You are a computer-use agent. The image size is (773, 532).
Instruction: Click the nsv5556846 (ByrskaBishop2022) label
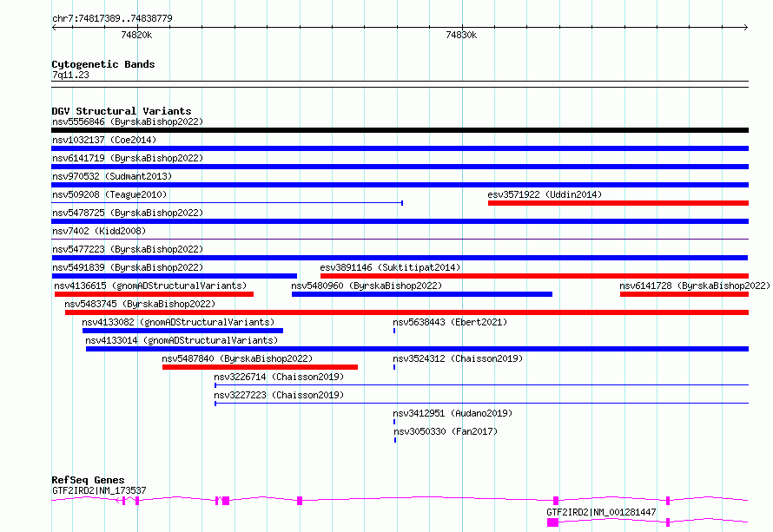click(128, 122)
